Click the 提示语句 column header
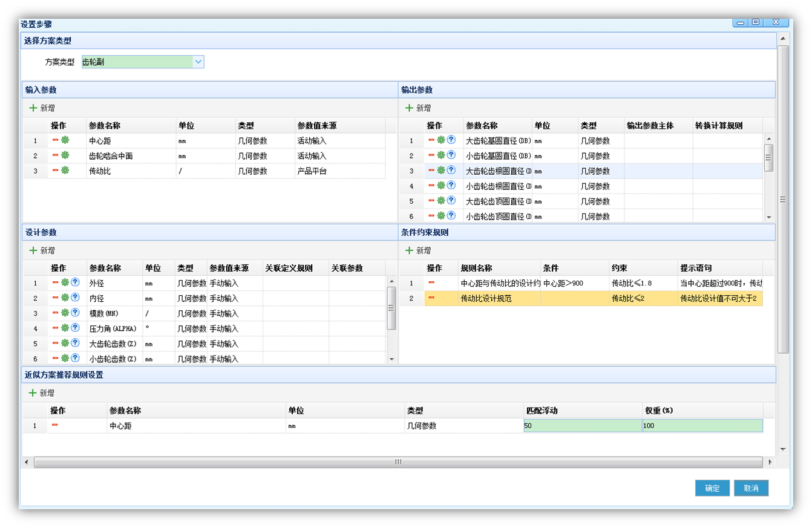Viewport: 812px width, 528px height. (720, 268)
